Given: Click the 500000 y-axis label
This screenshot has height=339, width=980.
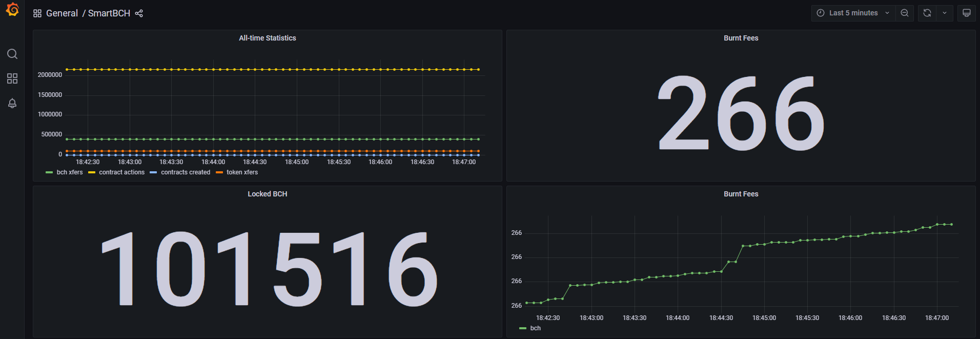Looking at the screenshot, I should 51,134.
